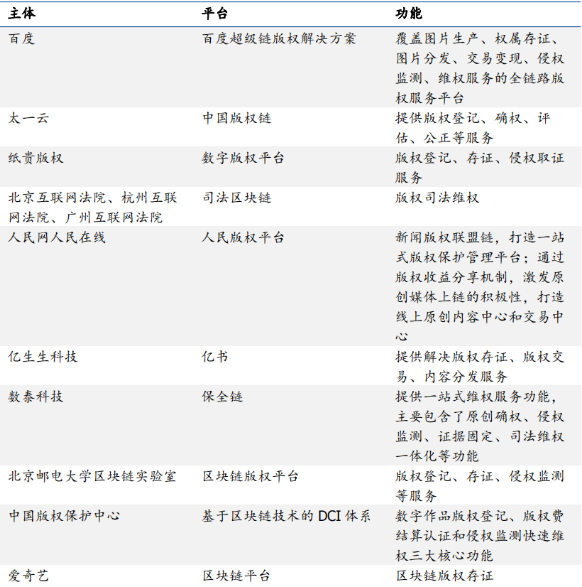Select the 亿书 platform cell

[215, 357]
